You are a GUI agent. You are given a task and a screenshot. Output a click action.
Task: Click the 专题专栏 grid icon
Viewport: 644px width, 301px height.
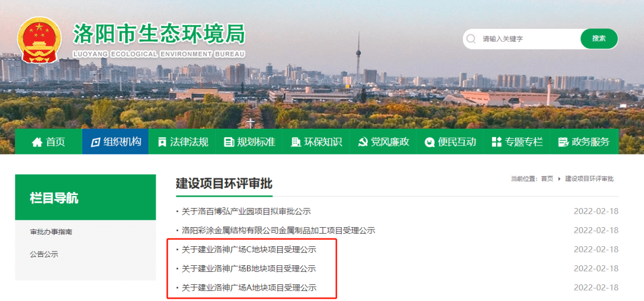497,142
